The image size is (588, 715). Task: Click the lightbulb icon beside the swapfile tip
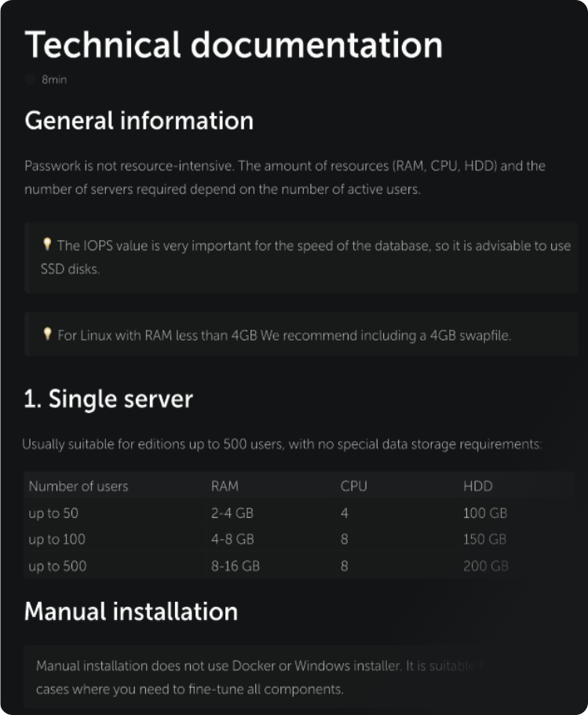point(47,335)
